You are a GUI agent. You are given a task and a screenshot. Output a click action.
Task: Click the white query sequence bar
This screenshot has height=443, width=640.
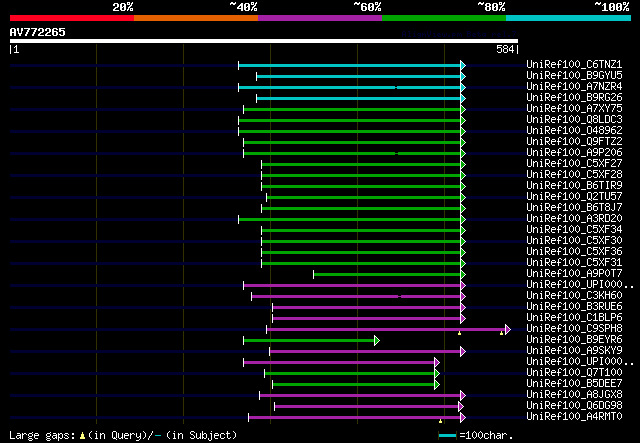click(264, 41)
